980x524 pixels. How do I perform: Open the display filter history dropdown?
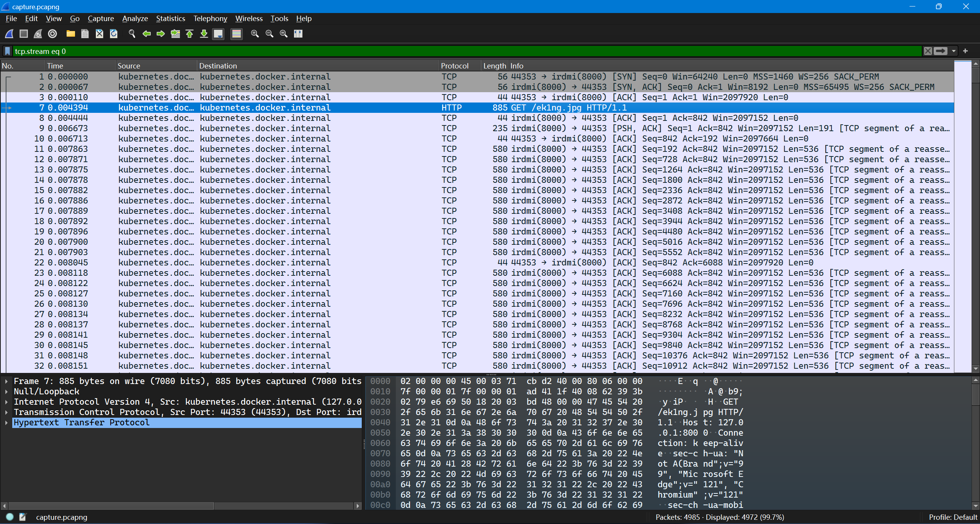[x=954, y=51]
